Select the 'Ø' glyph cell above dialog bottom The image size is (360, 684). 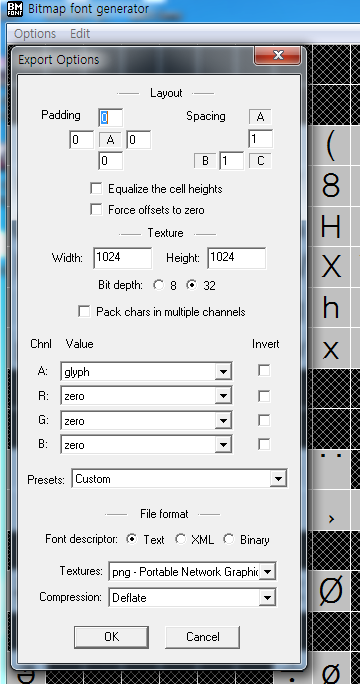(331, 591)
